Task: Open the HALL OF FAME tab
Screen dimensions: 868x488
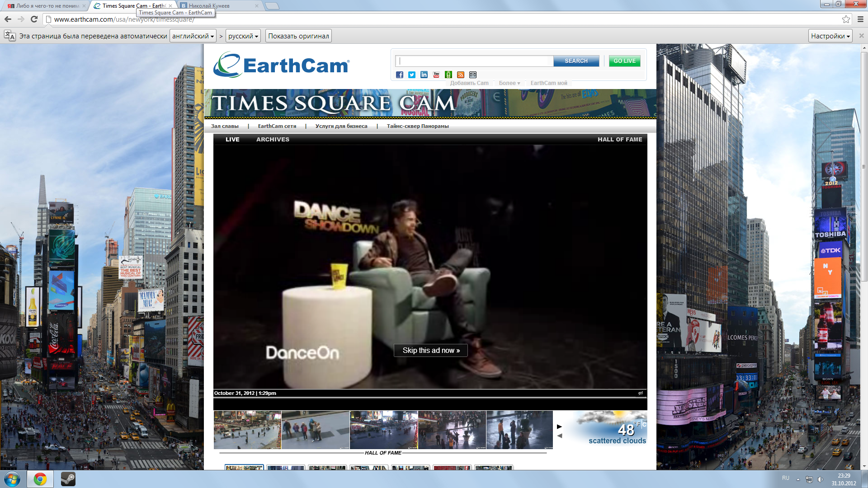Action: tap(620, 140)
